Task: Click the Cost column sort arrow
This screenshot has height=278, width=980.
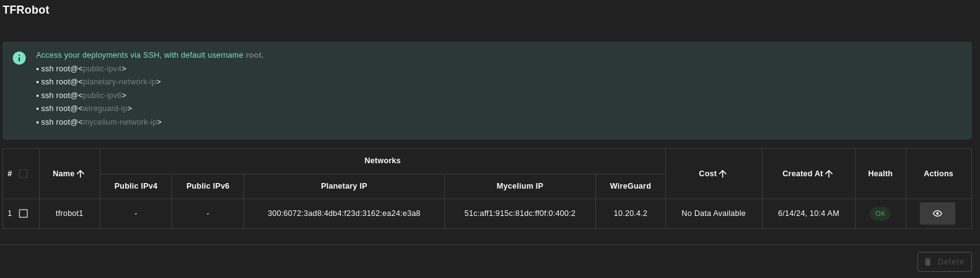Action: (x=722, y=174)
